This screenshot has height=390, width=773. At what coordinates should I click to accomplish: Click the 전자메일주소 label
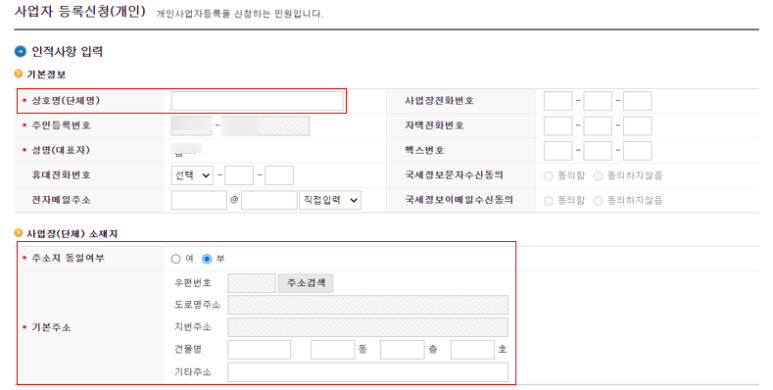click(x=61, y=200)
